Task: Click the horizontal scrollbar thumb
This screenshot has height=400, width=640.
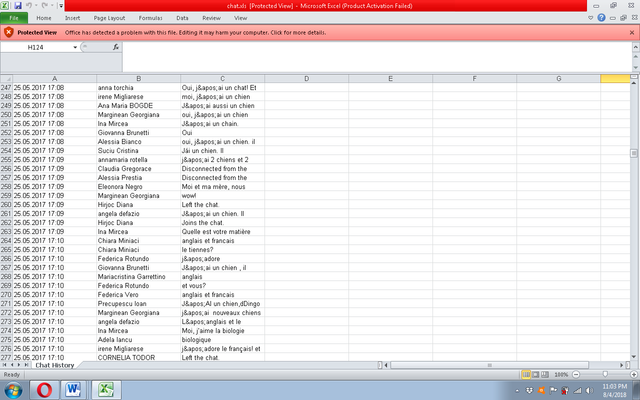Action: pyautogui.click(x=489, y=365)
